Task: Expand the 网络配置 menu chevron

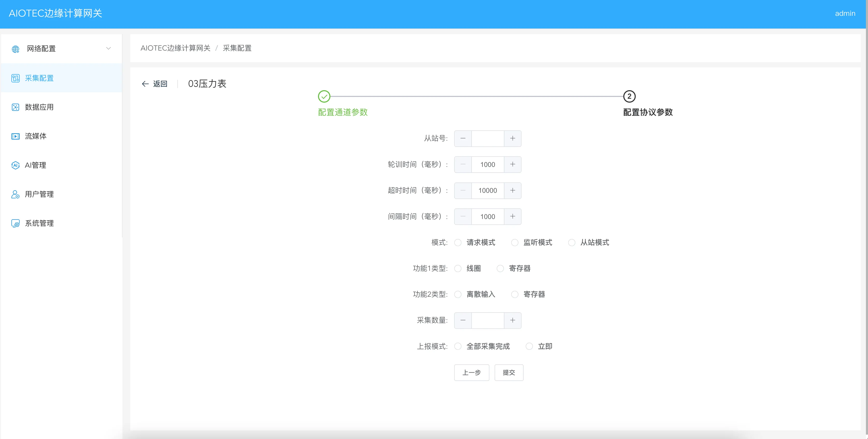Action: (108, 48)
